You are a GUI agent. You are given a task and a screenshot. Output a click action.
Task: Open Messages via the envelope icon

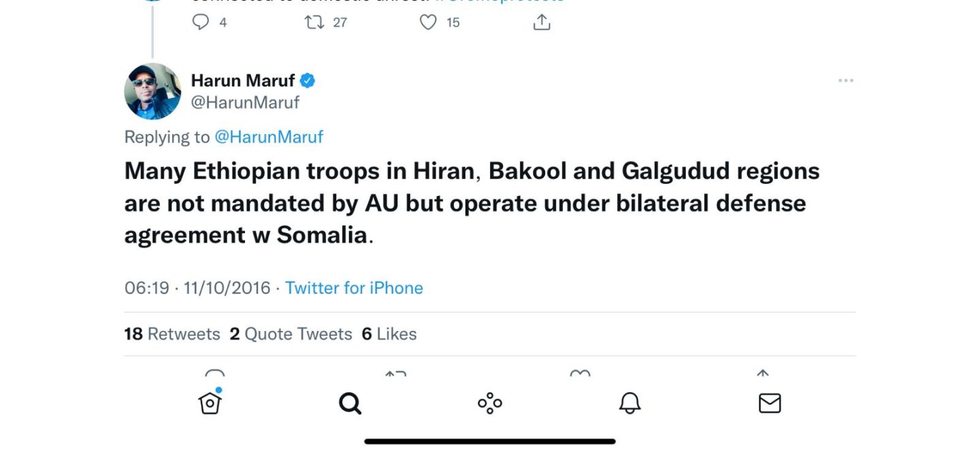click(x=770, y=404)
